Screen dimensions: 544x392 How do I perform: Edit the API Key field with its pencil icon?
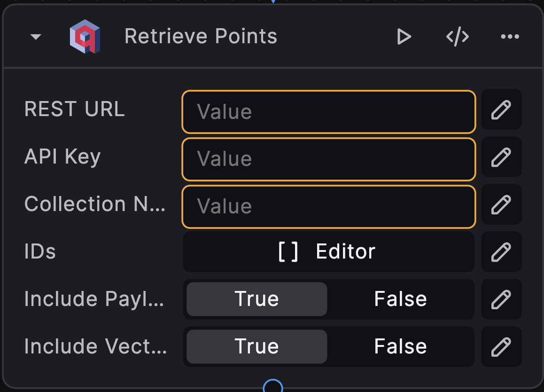click(501, 157)
